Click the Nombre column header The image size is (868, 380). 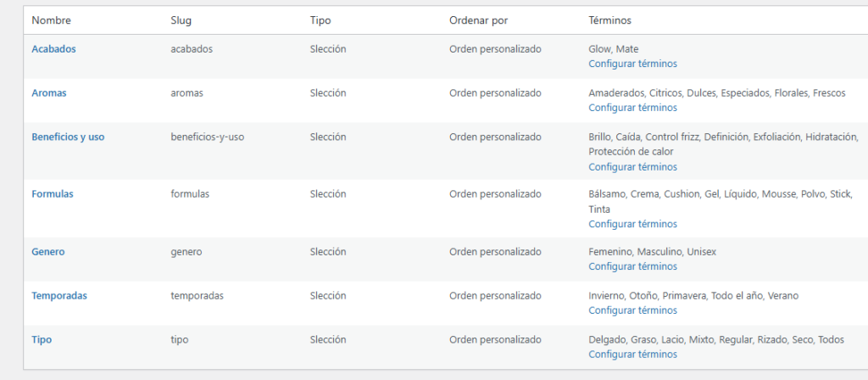pyautogui.click(x=51, y=20)
